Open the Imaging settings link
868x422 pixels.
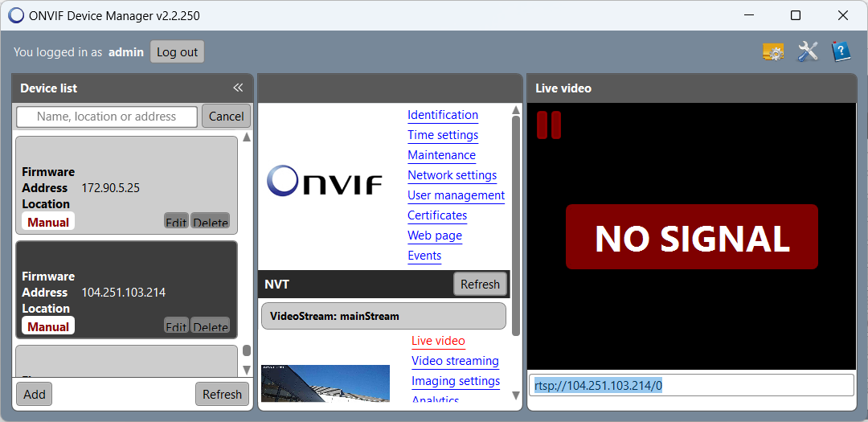[456, 381]
